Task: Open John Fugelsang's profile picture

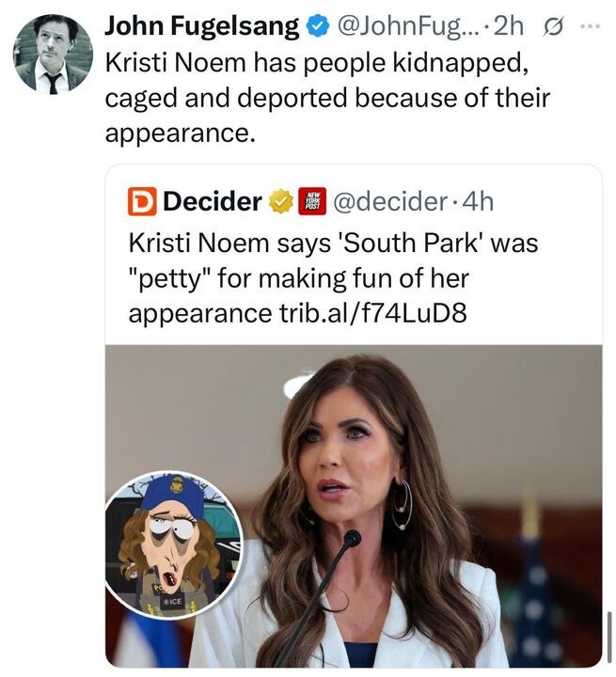Action: pyautogui.click(x=53, y=54)
